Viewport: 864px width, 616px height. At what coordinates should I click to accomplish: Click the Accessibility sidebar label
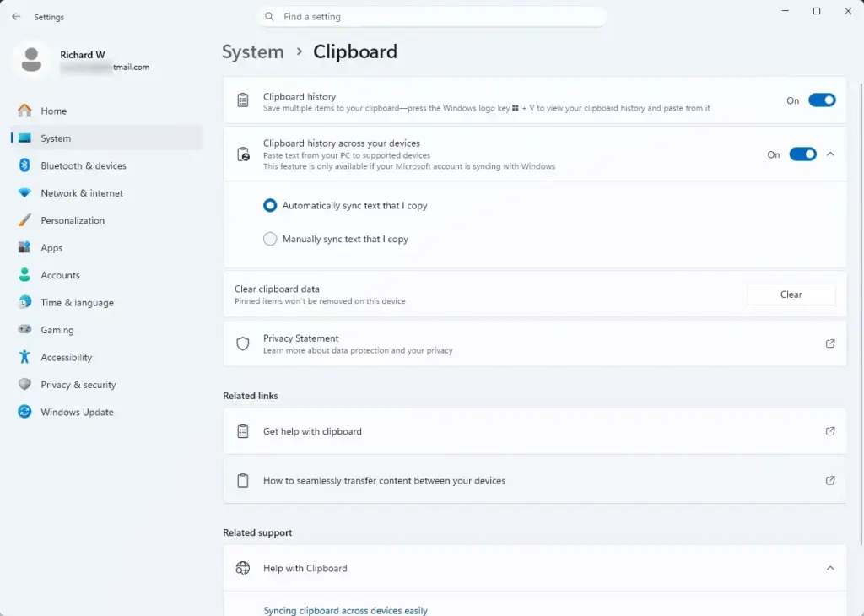click(x=66, y=358)
